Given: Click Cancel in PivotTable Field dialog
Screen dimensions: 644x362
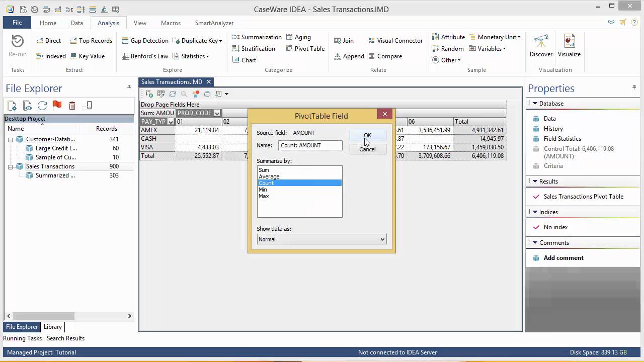Looking at the screenshot, I should click(368, 149).
